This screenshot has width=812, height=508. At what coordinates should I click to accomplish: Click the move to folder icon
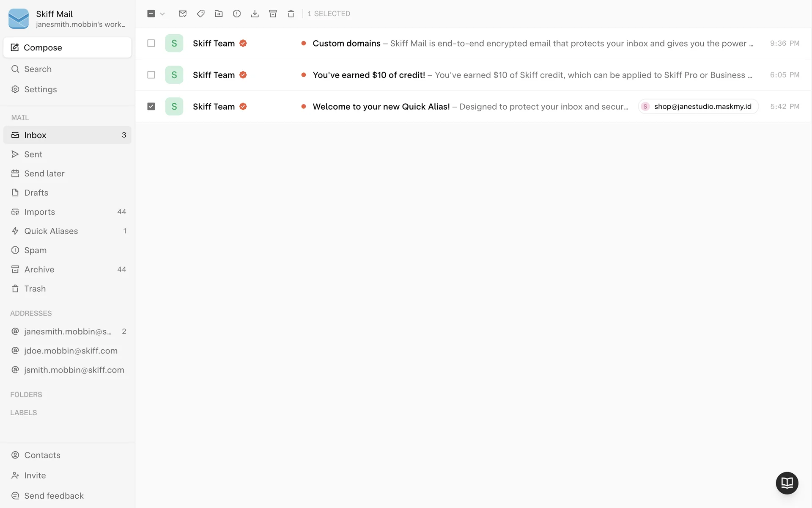click(x=219, y=14)
